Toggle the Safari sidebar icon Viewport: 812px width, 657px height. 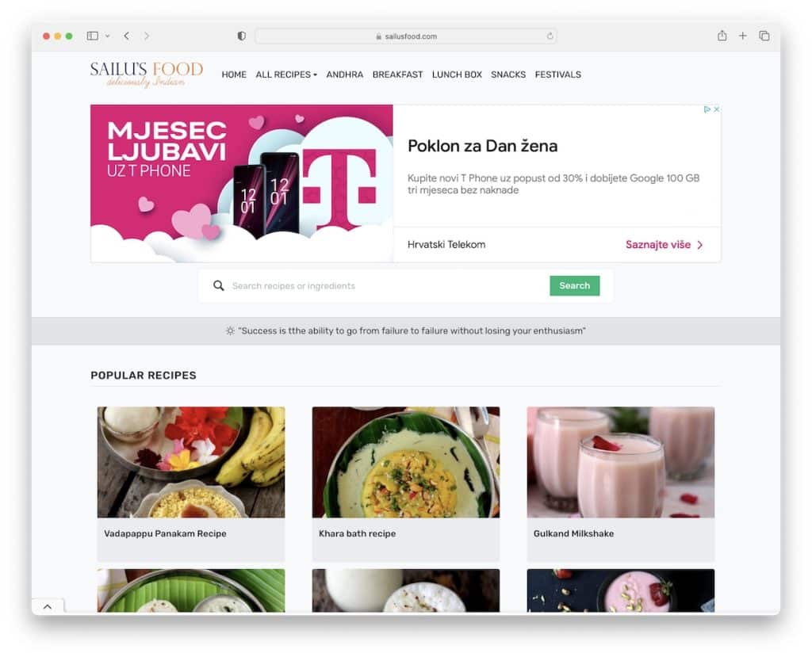(92, 36)
